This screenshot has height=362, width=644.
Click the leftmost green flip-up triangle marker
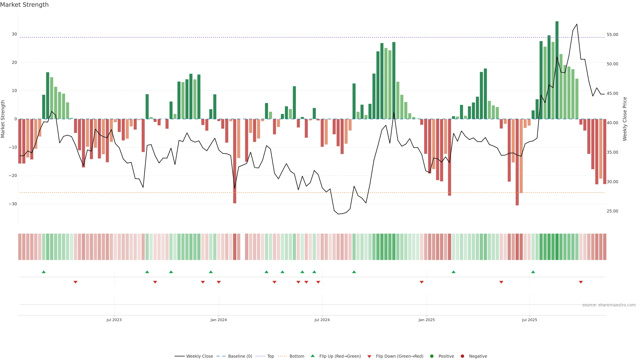point(44,272)
